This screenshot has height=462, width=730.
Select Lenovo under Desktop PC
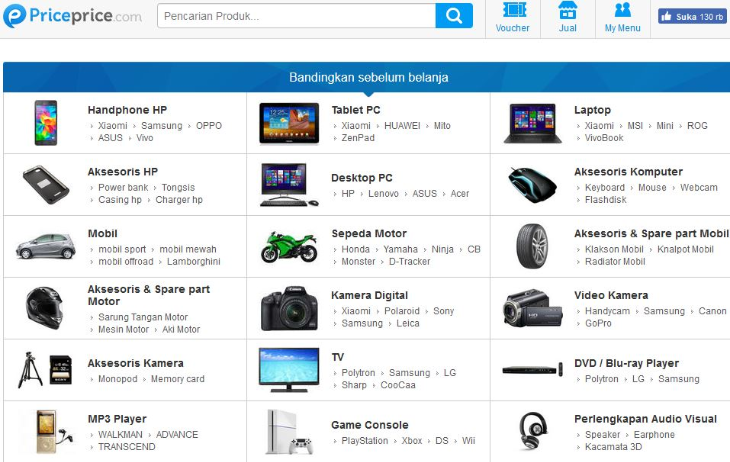(383, 193)
